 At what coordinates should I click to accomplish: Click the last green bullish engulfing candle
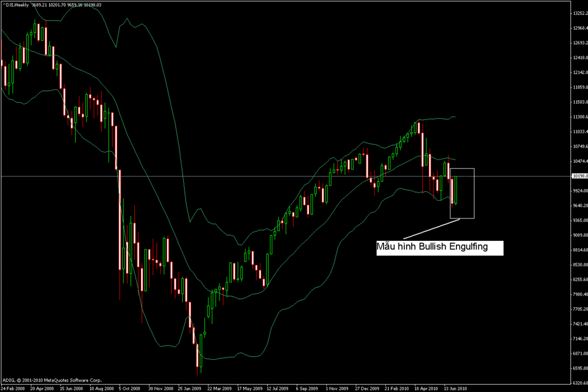[457, 190]
